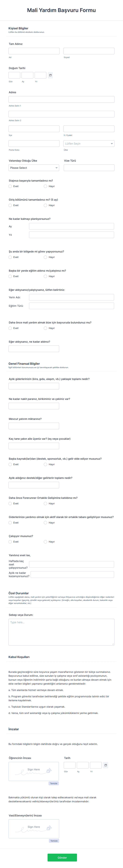Open the Vatandaşı Olduğu Ülke dropdown

(x=34, y=168)
